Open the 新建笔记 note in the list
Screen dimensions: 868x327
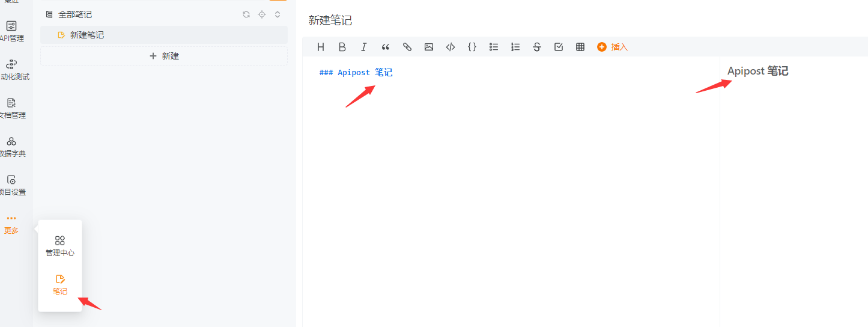164,35
